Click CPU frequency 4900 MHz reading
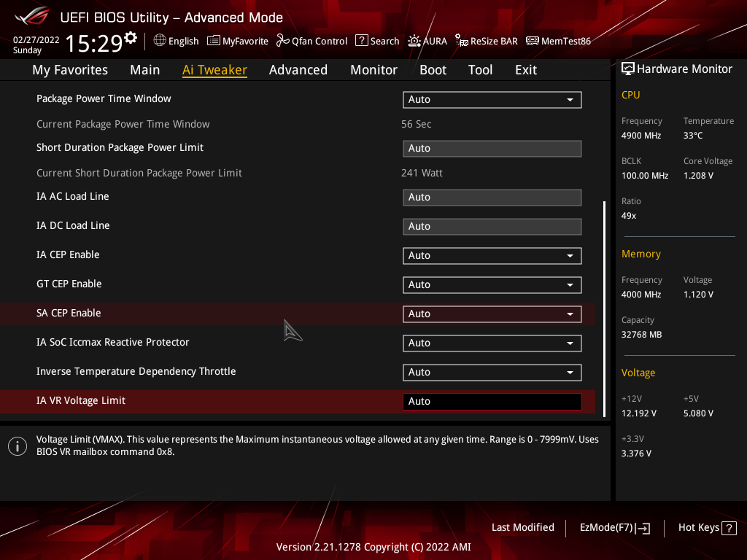 pyautogui.click(x=641, y=136)
